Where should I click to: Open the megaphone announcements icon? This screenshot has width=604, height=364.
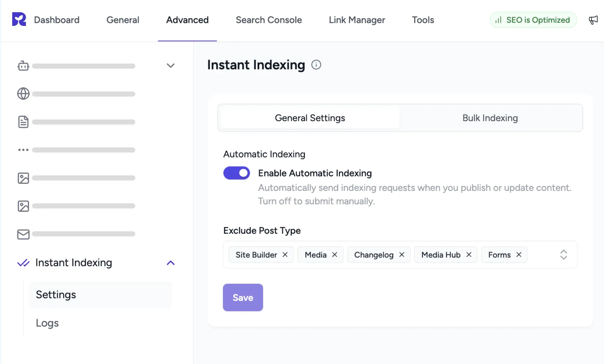(x=593, y=20)
